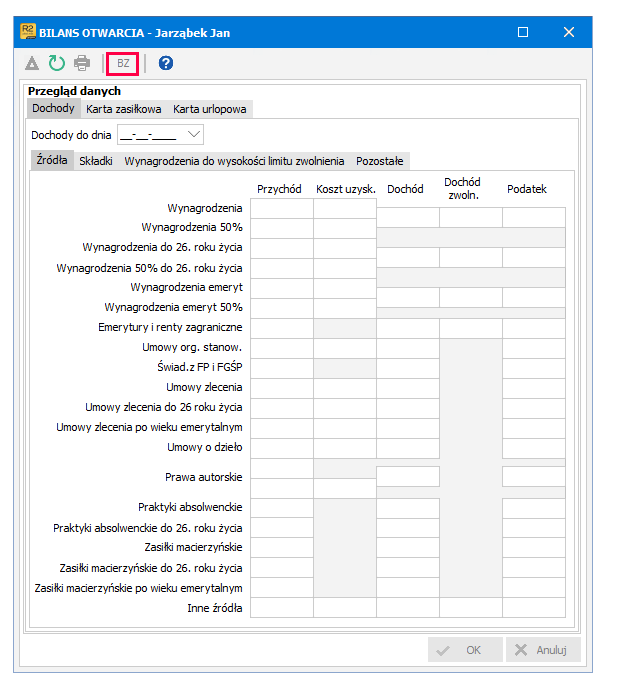Click the BZ toolbar button

click(x=123, y=63)
